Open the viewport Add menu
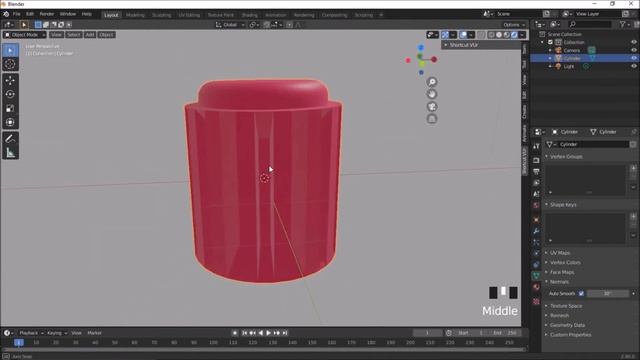Screen dimensions: 640x360 click(x=90, y=35)
